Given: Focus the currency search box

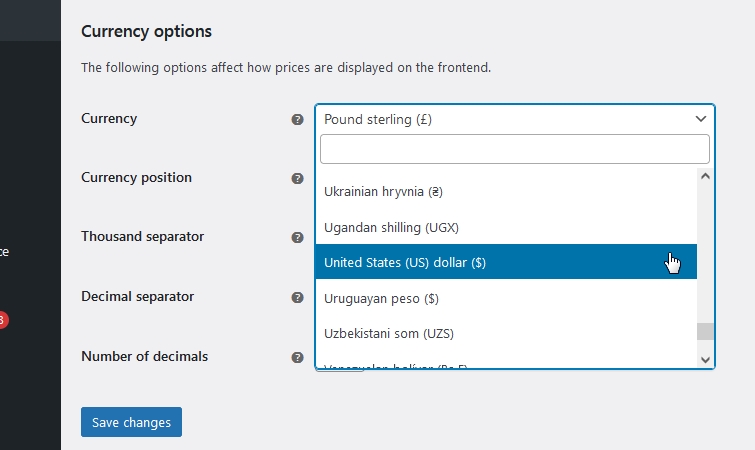Looking at the screenshot, I should 515,149.
